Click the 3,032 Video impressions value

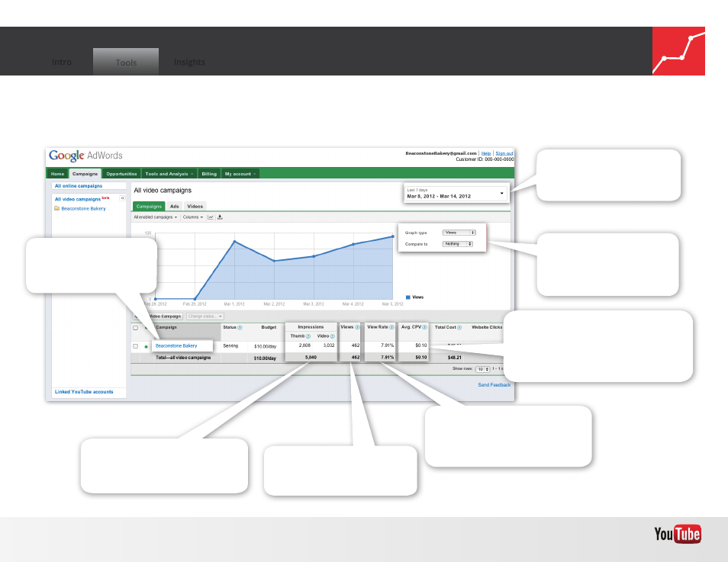[x=329, y=345]
